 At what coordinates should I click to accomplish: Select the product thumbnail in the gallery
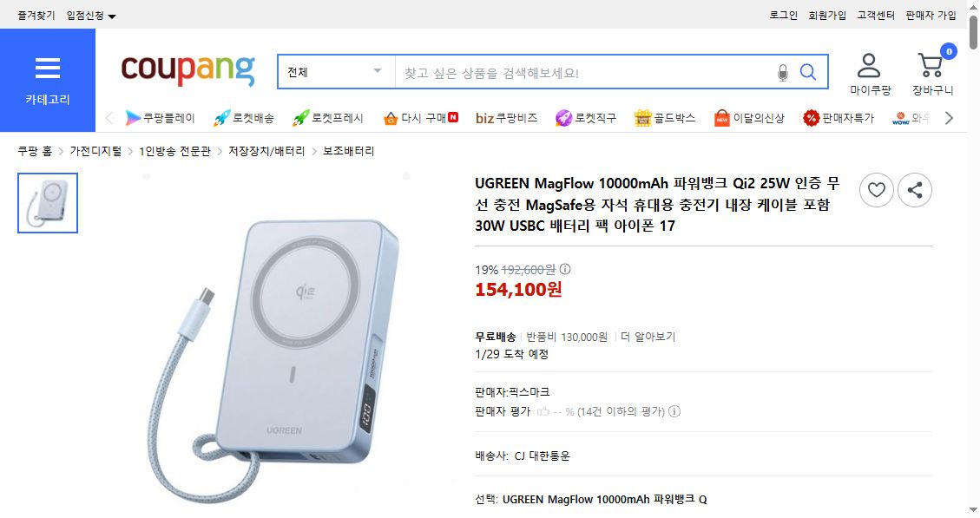click(48, 203)
